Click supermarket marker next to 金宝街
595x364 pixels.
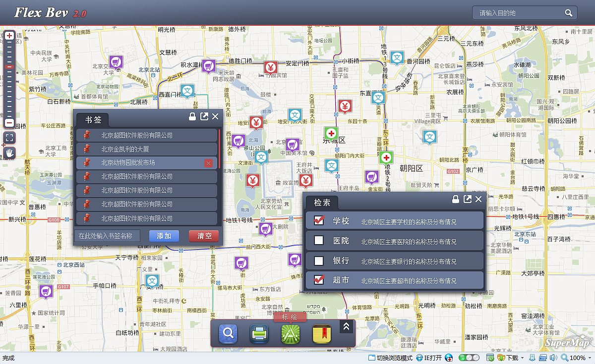pyautogui.click(x=372, y=178)
